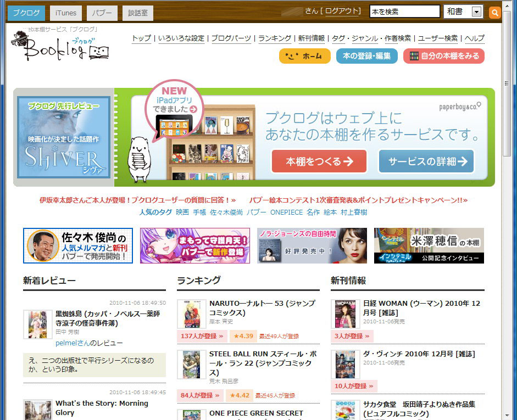Click the yellow ホーム button

(x=305, y=56)
